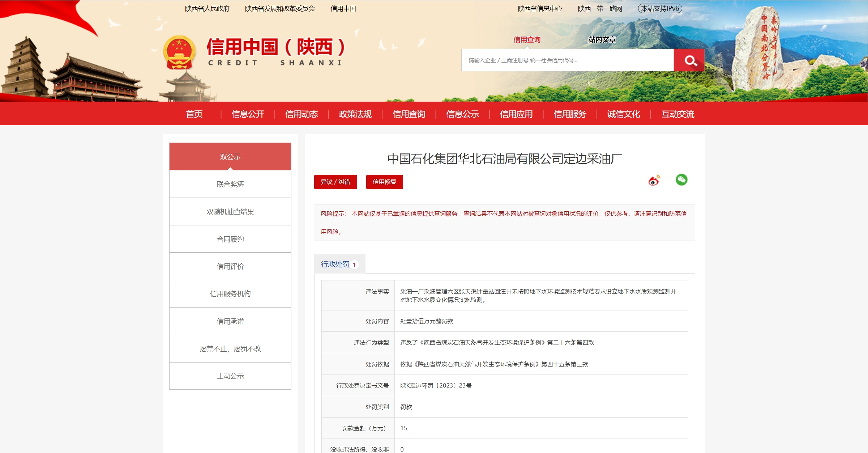Select 双公示 in the sidebar
Image resolution: width=868 pixels, height=453 pixels.
coord(230,157)
